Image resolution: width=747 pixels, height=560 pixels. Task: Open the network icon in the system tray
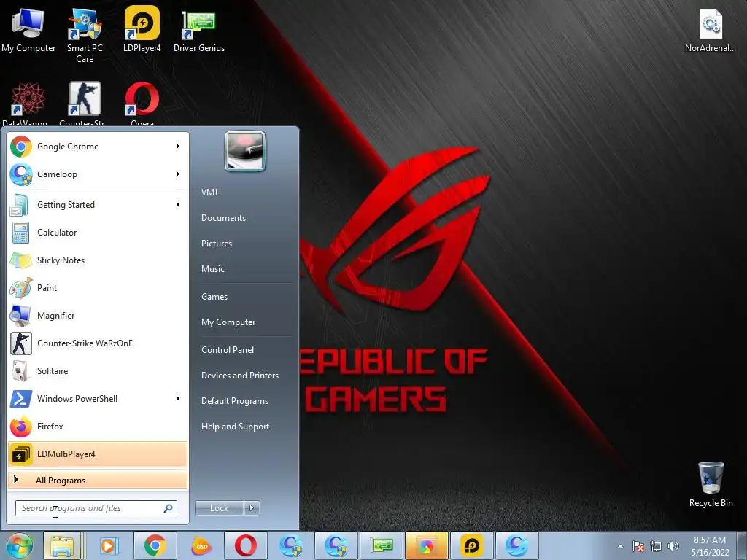(656, 546)
